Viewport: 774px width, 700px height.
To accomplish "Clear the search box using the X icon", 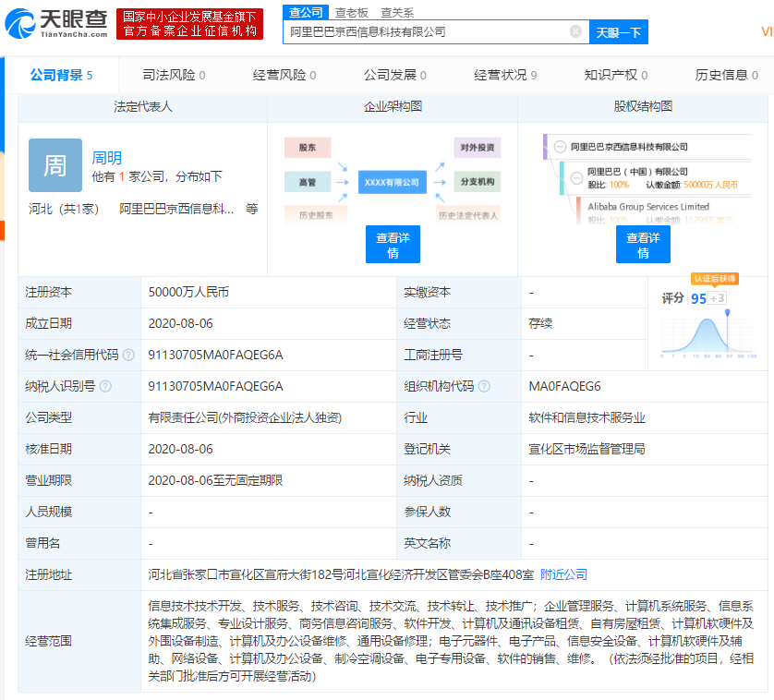I will 576,30.
